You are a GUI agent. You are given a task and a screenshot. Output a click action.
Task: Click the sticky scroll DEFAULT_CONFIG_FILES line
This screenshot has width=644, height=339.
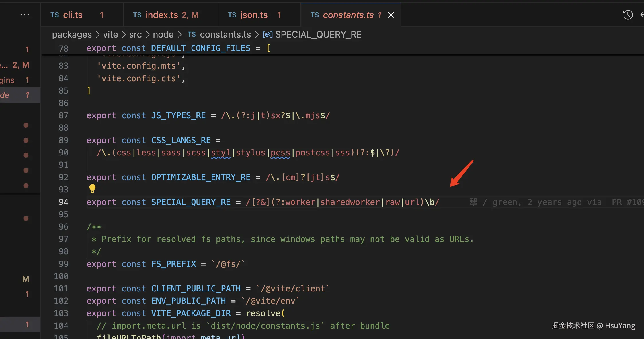pos(201,48)
